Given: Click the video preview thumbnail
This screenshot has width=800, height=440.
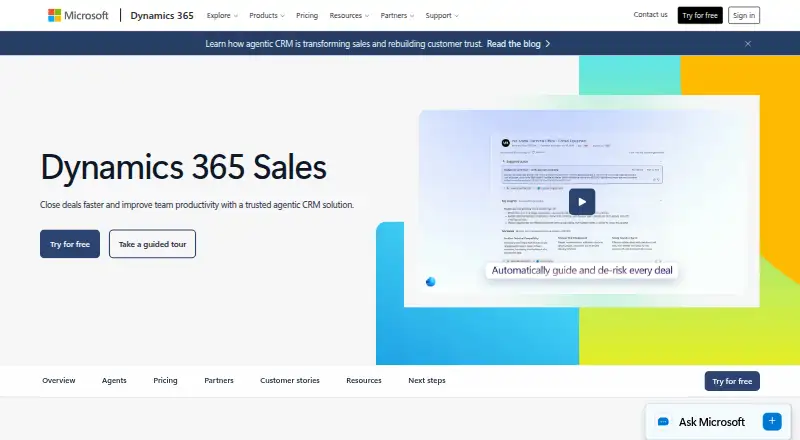Looking at the screenshot, I should point(582,201).
